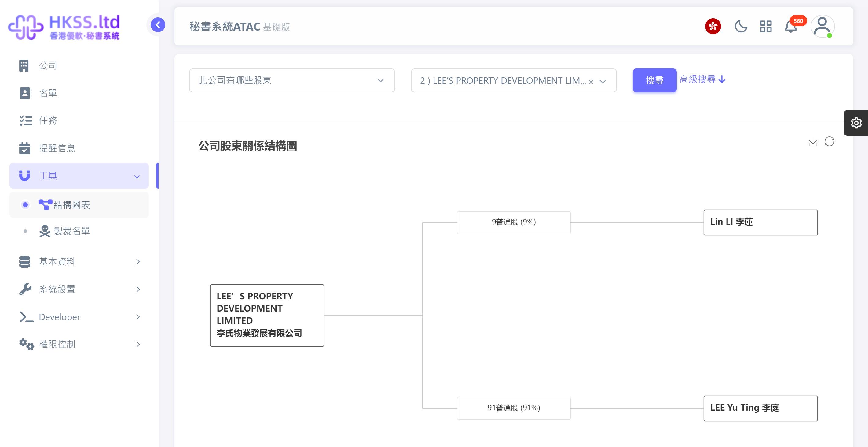868x447 pixels.
Task: Click the 基本資料 database icon
Action: click(25, 262)
